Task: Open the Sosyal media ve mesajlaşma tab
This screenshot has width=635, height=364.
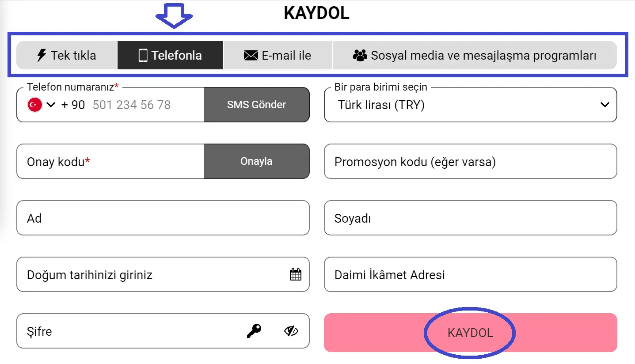Action: pos(475,55)
